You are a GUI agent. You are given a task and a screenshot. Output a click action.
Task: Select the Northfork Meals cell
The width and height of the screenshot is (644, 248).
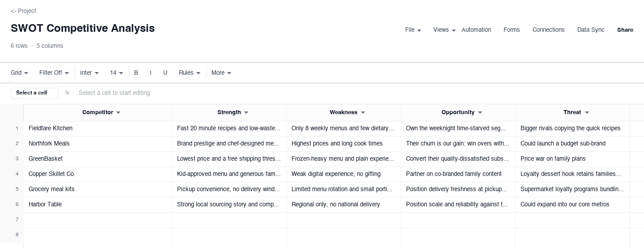tap(97, 144)
